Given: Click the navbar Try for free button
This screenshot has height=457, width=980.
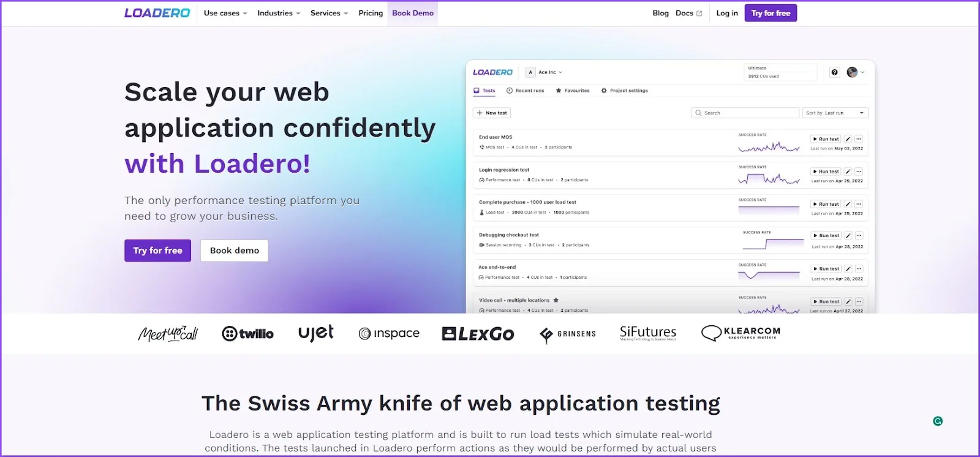Looking at the screenshot, I should [x=771, y=13].
